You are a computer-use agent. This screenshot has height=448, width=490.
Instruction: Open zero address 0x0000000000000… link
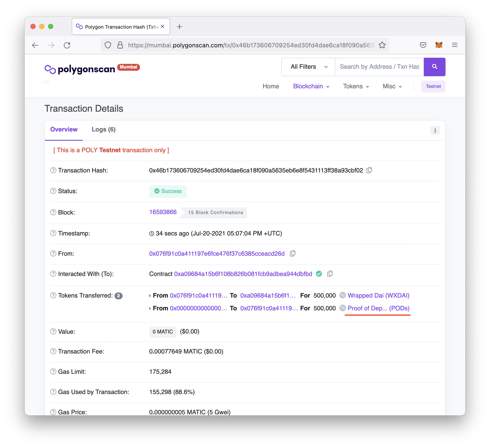click(198, 308)
